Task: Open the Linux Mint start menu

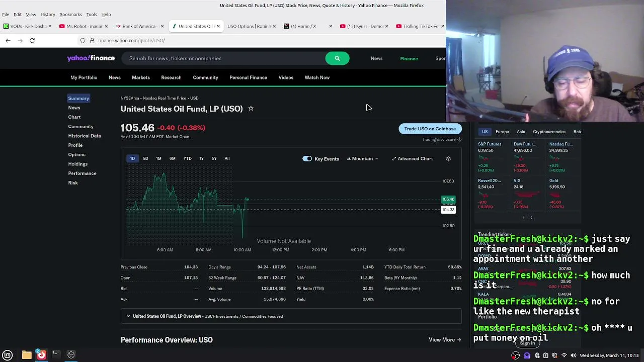Action: pyautogui.click(x=8, y=355)
